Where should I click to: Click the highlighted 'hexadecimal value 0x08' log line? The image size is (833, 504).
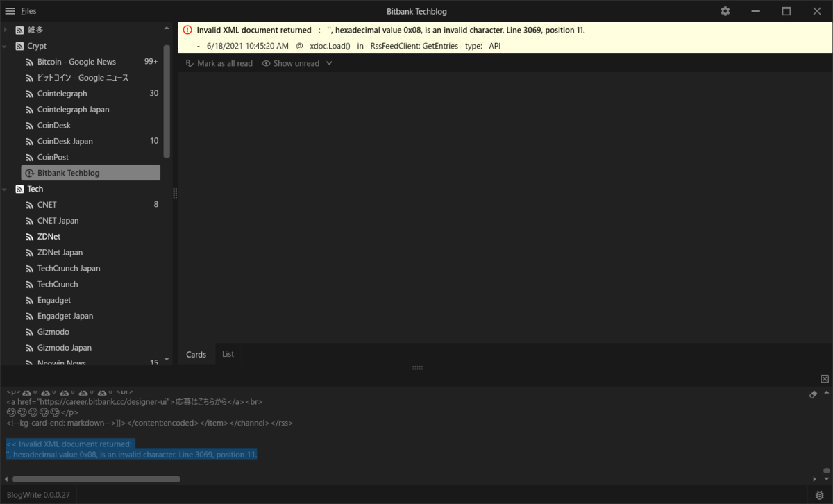point(132,455)
